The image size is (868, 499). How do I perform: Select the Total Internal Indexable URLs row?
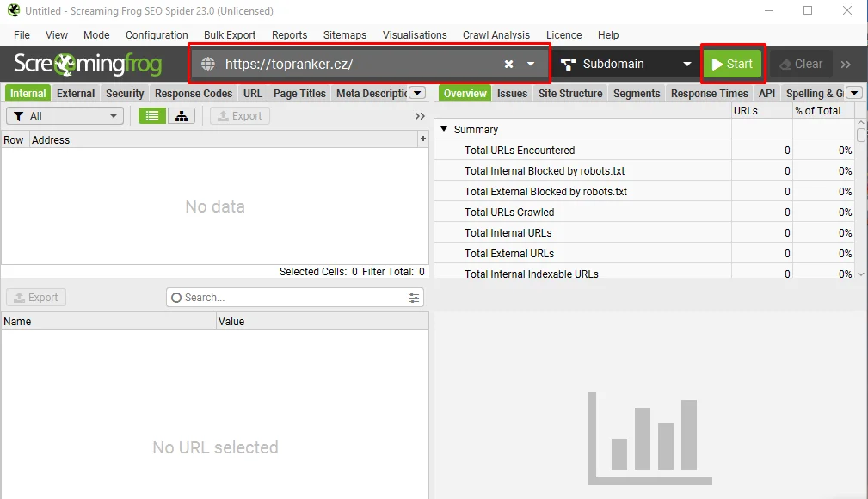(644, 272)
